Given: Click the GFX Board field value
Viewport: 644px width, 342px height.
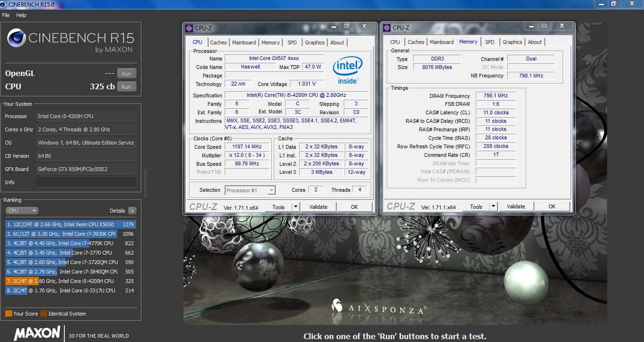Looking at the screenshot, I should [86, 169].
